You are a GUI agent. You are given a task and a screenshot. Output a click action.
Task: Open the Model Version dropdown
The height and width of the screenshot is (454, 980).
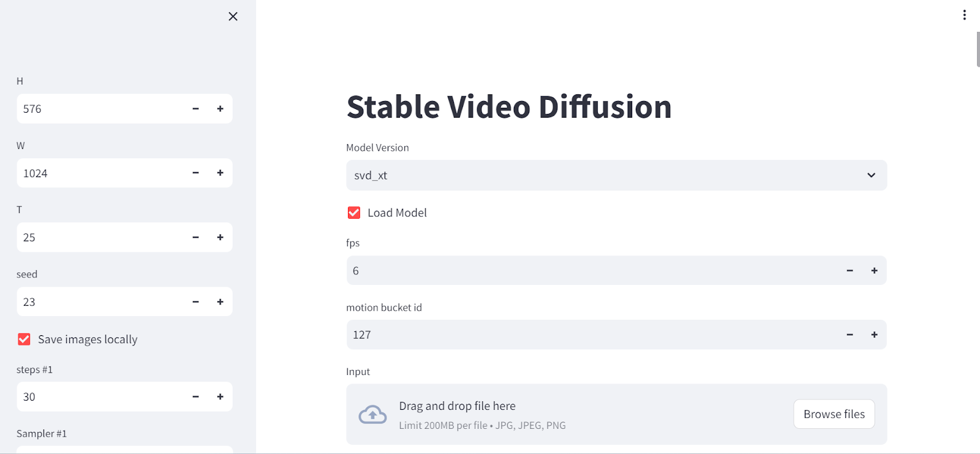(x=616, y=175)
